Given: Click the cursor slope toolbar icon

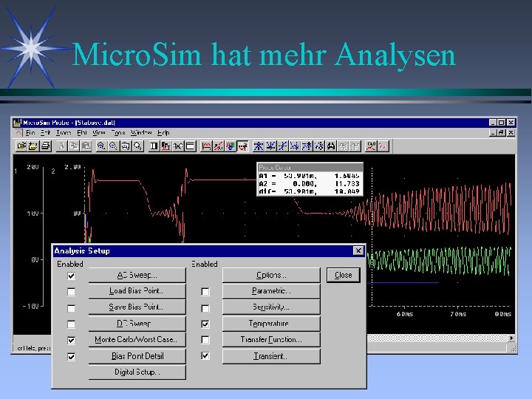Looking at the screenshot, I should coord(282,146).
